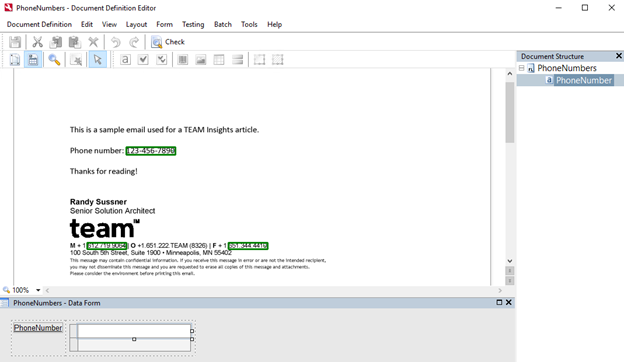Choose the table field tool
This screenshot has height=362, width=624.
click(219, 60)
